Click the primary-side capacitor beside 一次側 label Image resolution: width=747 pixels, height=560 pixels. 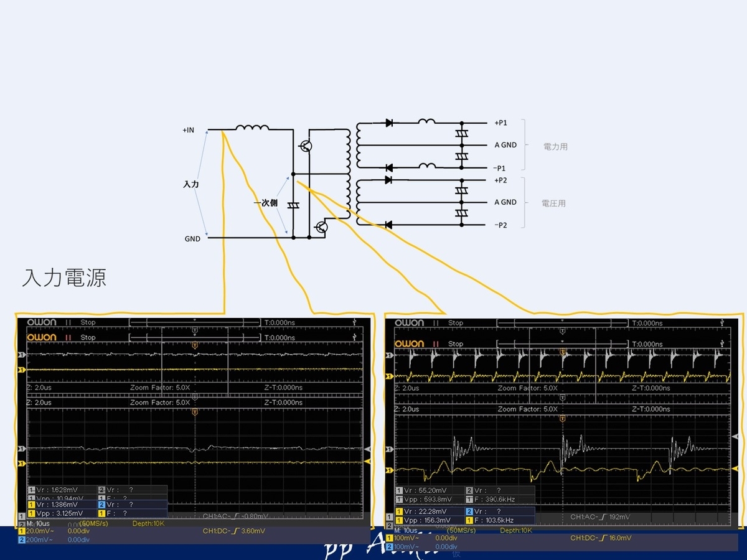(293, 205)
